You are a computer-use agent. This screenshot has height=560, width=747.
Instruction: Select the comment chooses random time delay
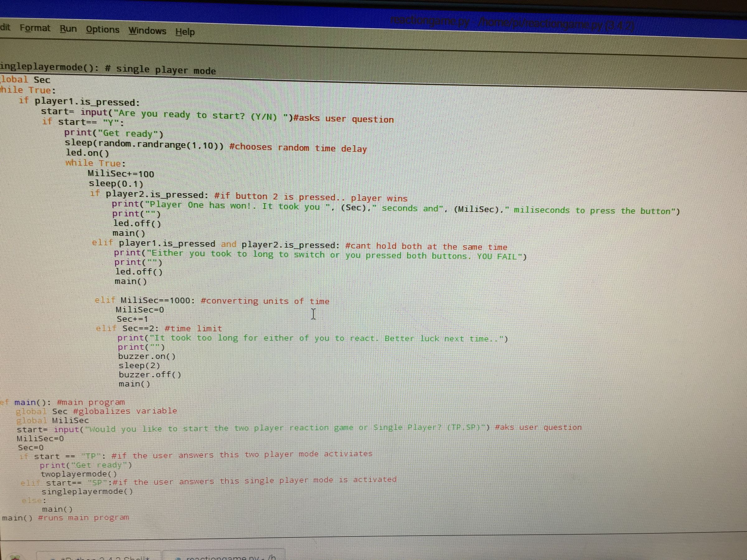299,147
